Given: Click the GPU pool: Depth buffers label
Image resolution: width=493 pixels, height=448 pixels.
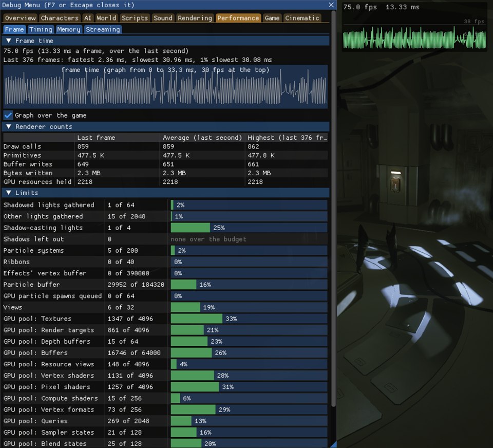Looking at the screenshot, I should 47,341.
